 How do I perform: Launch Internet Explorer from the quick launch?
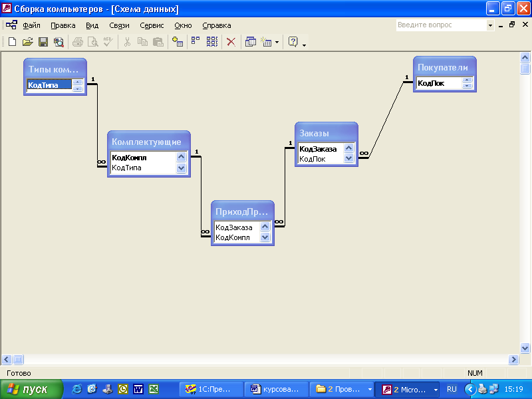(76, 389)
